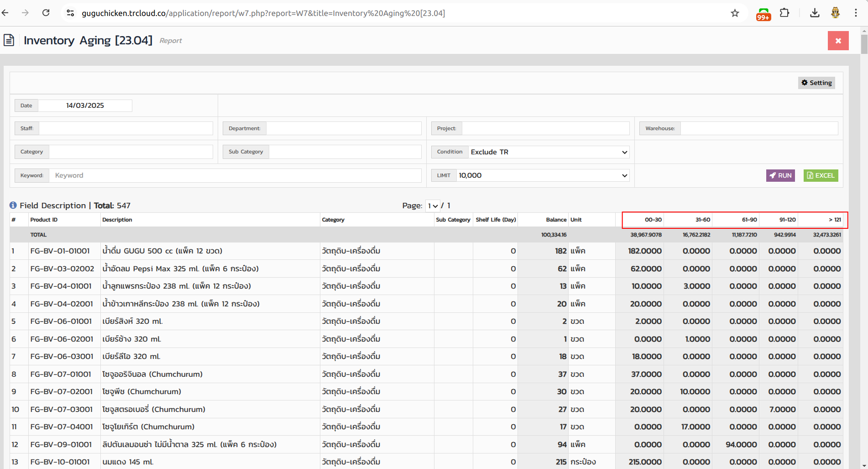Click product ID FG-BV-06-01001
Viewport: 868px width, 469px height.
61,321
